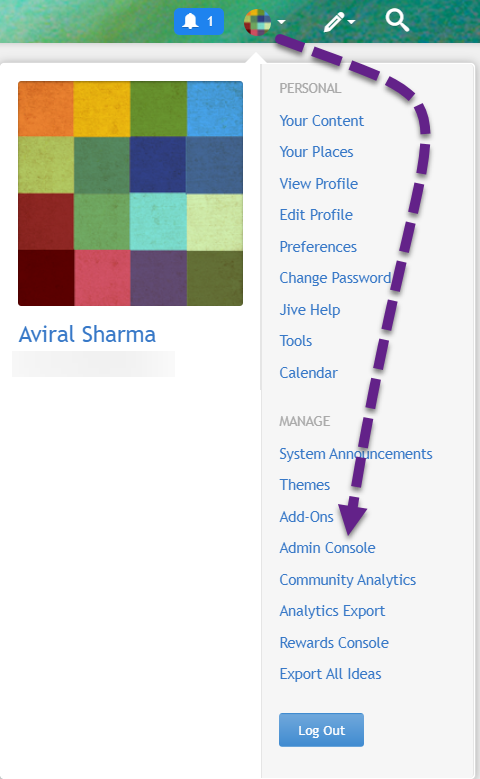480x779 pixels.
Task: Click the small user avatar in header
Action: click(257, 22)
